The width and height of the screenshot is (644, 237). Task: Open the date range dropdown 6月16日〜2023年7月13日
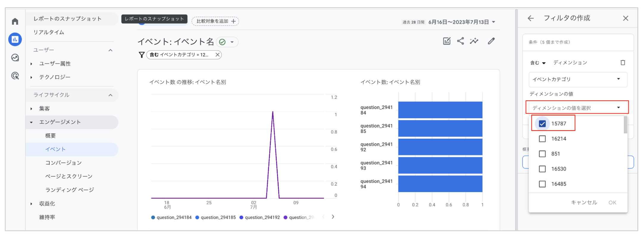click(x=462, y=22)
